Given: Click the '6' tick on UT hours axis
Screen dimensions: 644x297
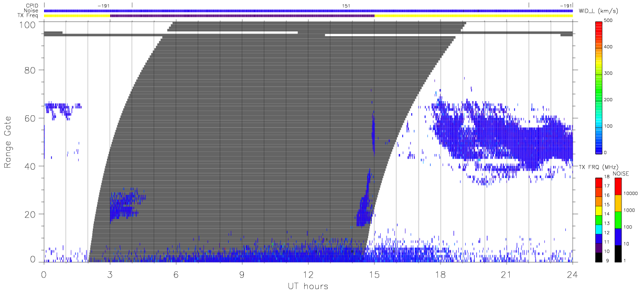Looking at the screenshot, I should click(176, 274).
